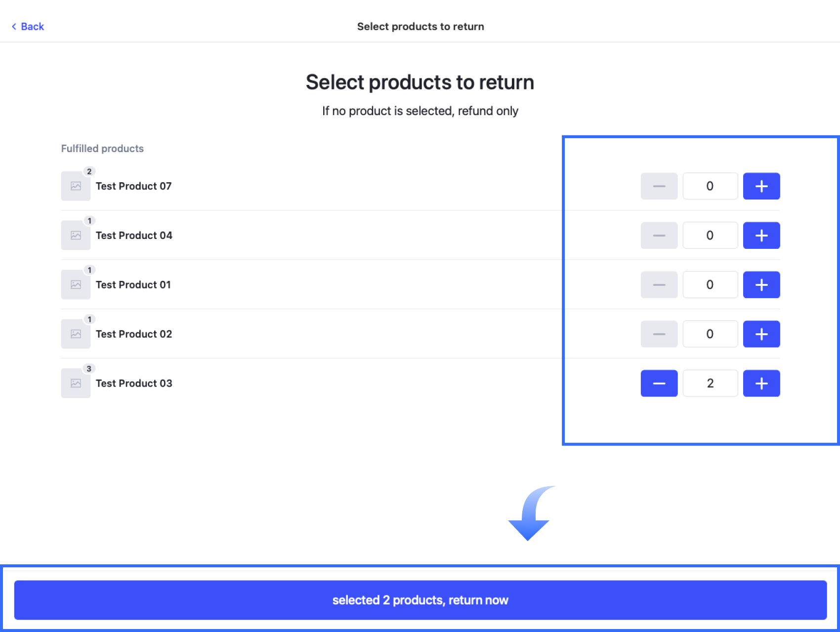Click the Fulfilled products label

[102, 148]
